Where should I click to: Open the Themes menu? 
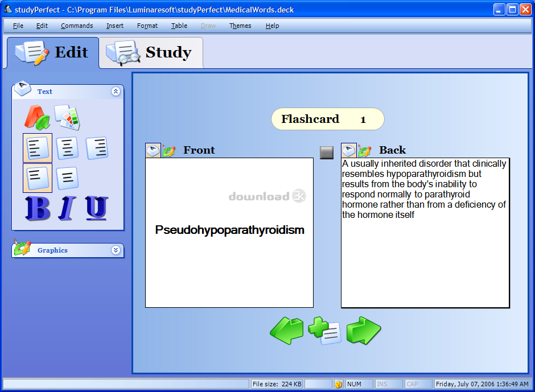[240, 26]
